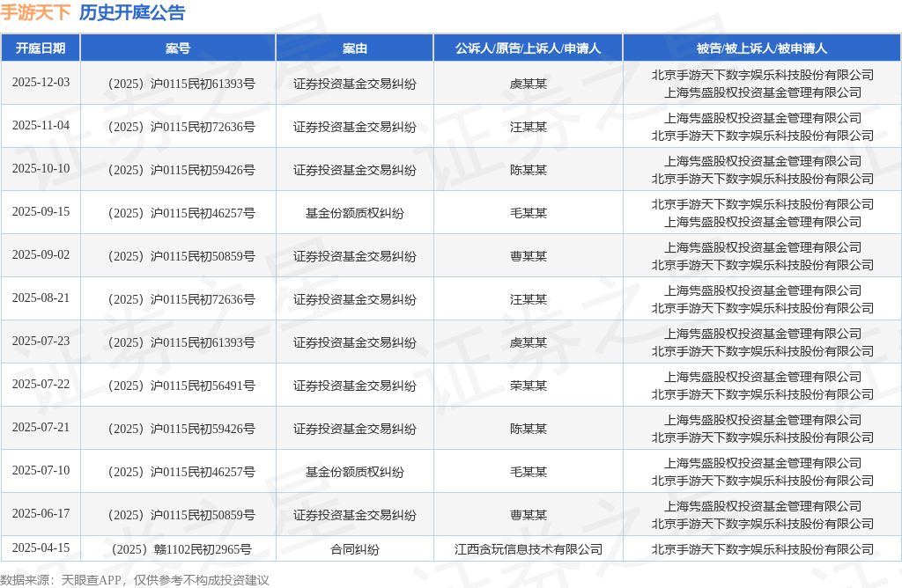Click the 数据来源 天眼查APP footer note
This screenshot has width=902, height=588.
click(x=135, y=580)
